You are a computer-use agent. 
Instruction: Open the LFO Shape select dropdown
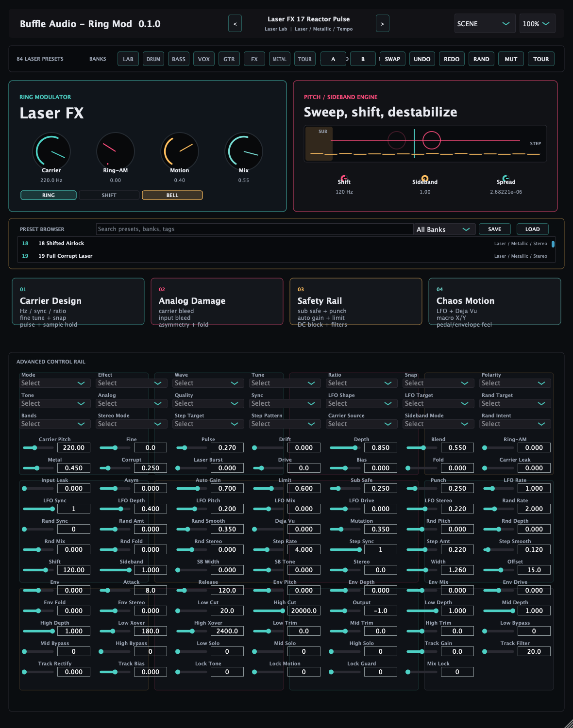coord(362,403)
